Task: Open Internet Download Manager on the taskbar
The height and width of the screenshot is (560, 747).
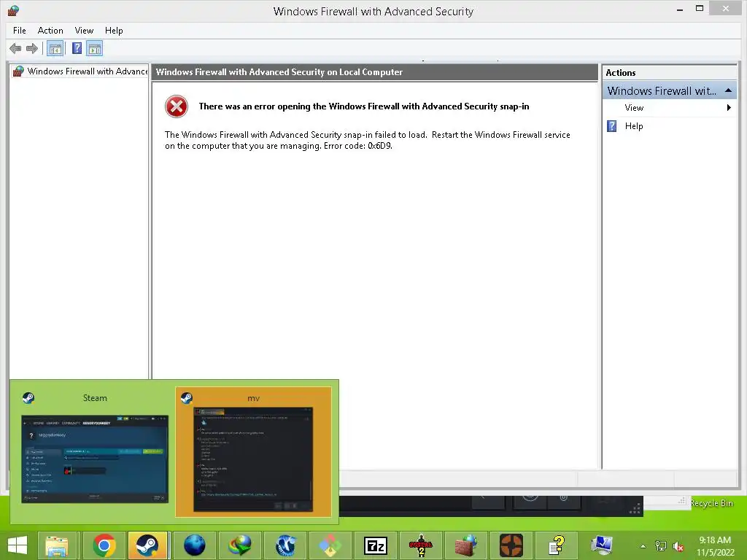Action: (x=239, y=545)
